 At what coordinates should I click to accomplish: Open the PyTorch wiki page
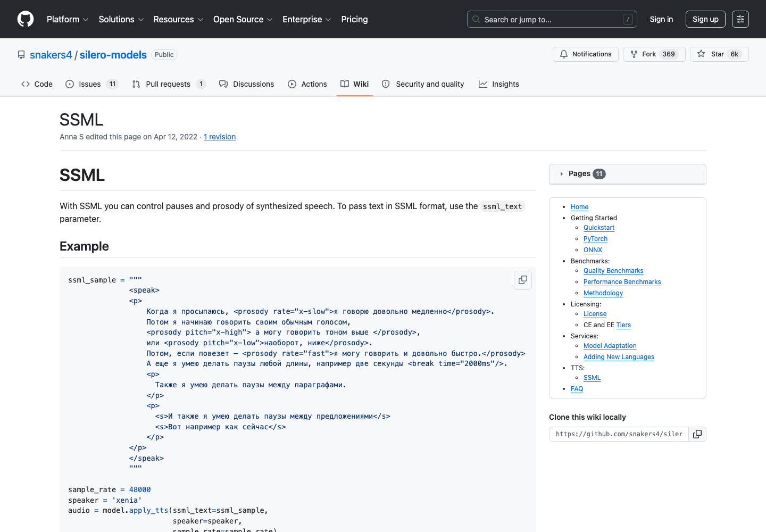tap(595, 239)
